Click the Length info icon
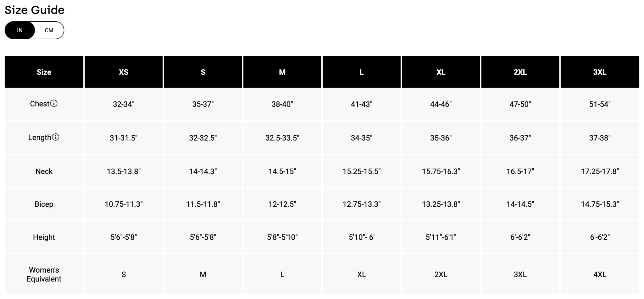The width and height of the screenshot is (644, 299). pyautogui.click(x=56, y=137)
